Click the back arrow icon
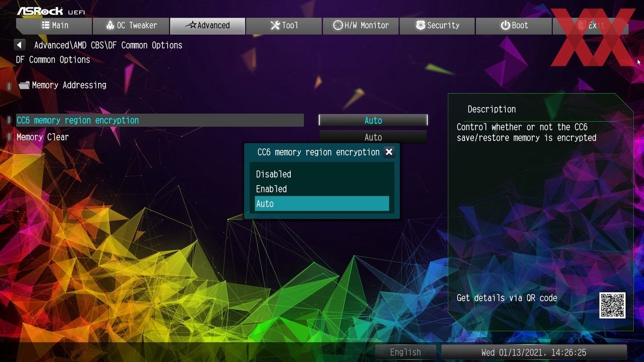Screen dimensions: 644x362 (19, 45)
